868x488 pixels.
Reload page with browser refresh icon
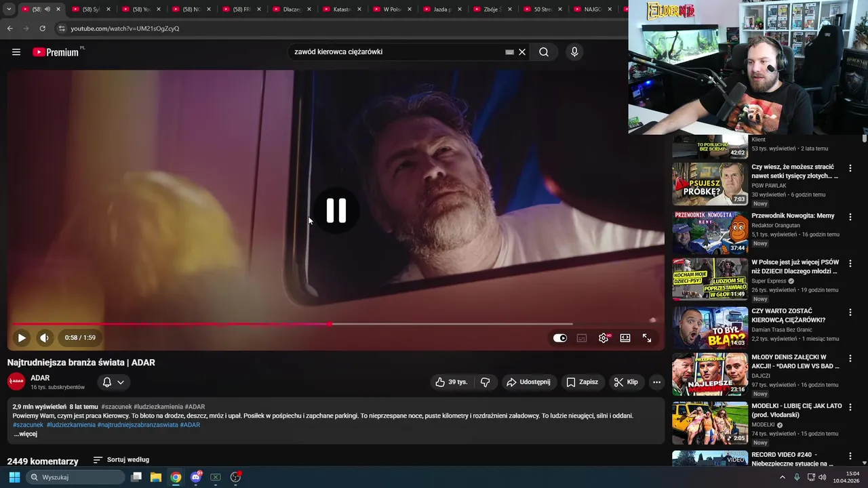[x=42, y=28]
